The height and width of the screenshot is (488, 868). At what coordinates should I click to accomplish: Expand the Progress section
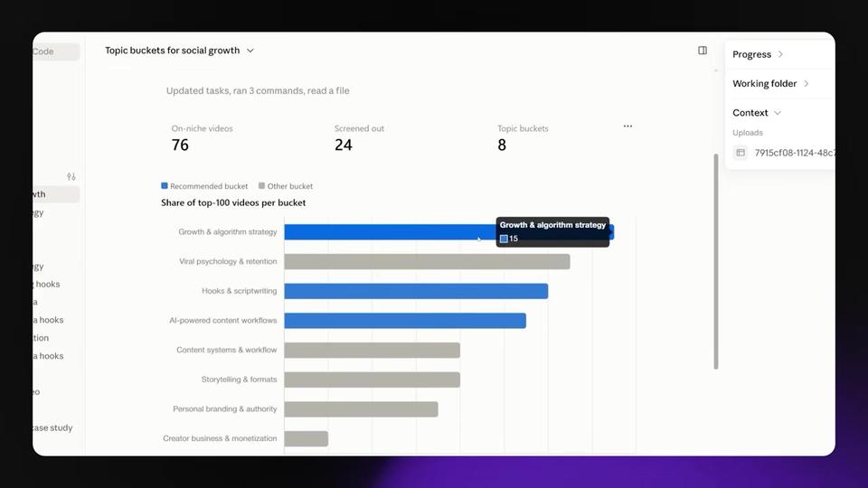[758, 54]
